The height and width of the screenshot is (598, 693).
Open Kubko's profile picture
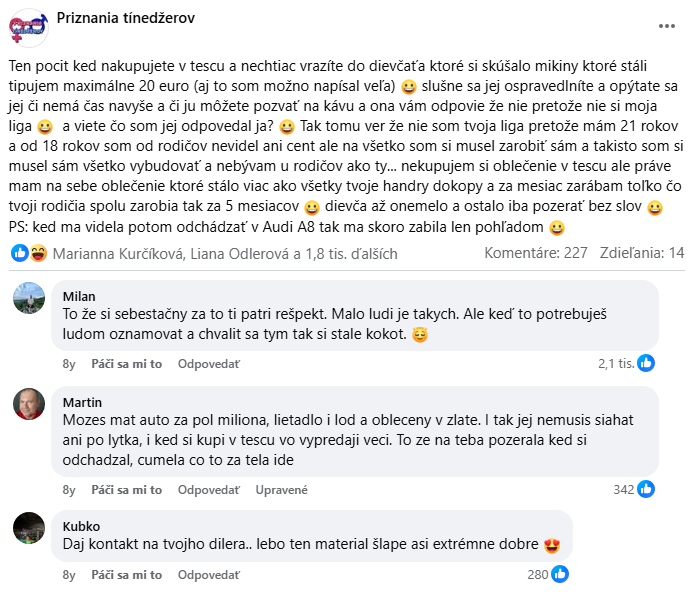point(27,527)
